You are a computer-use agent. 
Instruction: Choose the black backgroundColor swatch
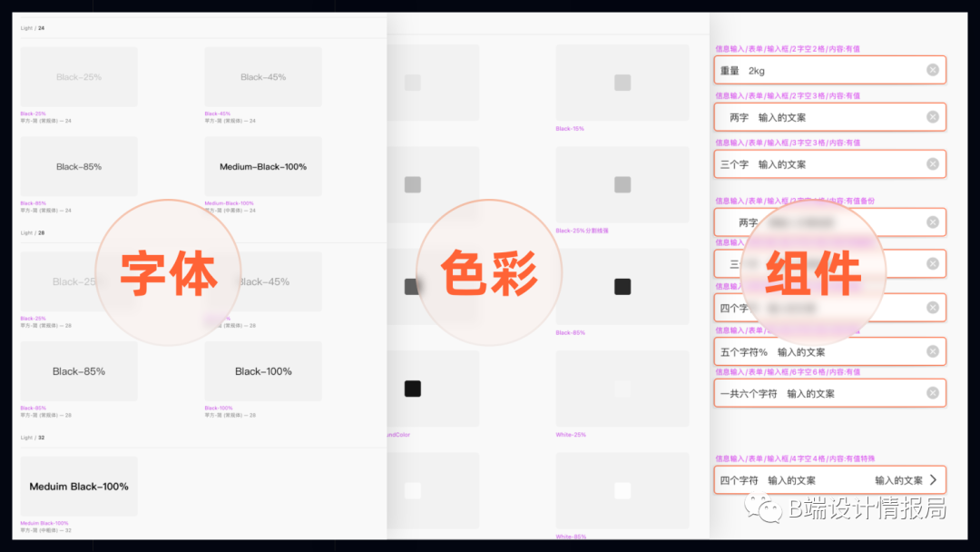(x=413, y=389)
